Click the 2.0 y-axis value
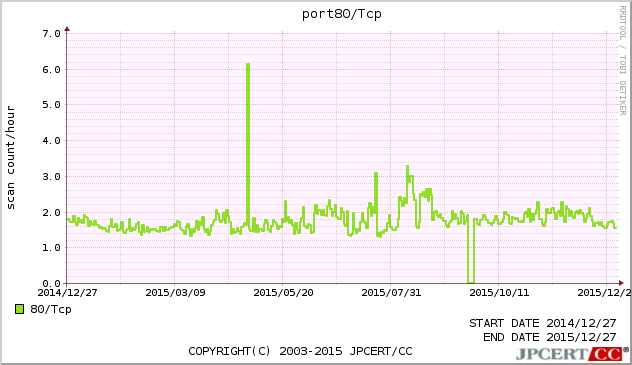The image size is (632, 365). coord(52,212)
